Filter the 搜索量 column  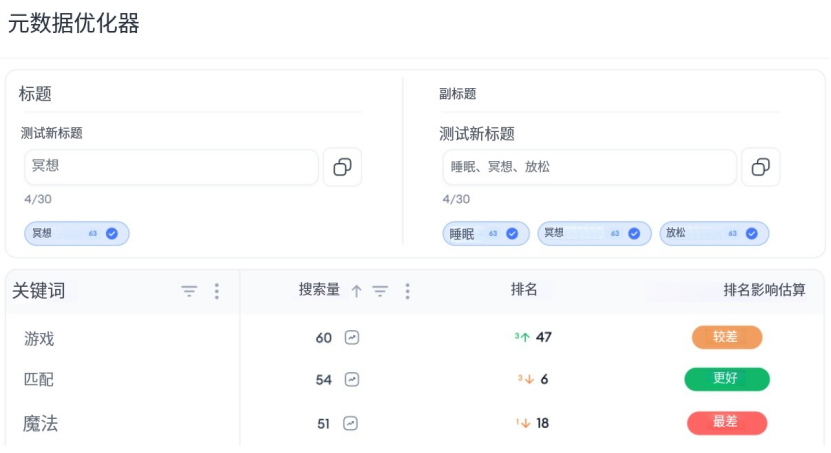[x=380, y=291]
